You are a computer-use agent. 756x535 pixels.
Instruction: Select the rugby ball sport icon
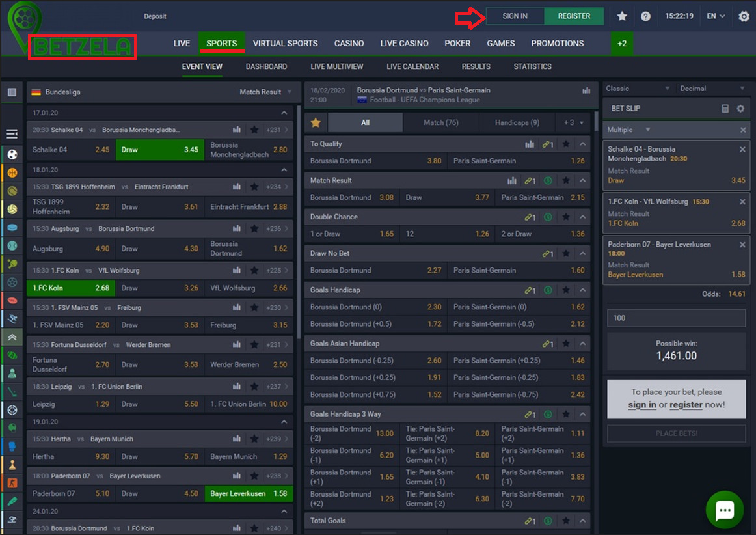[x=12, y=301]
